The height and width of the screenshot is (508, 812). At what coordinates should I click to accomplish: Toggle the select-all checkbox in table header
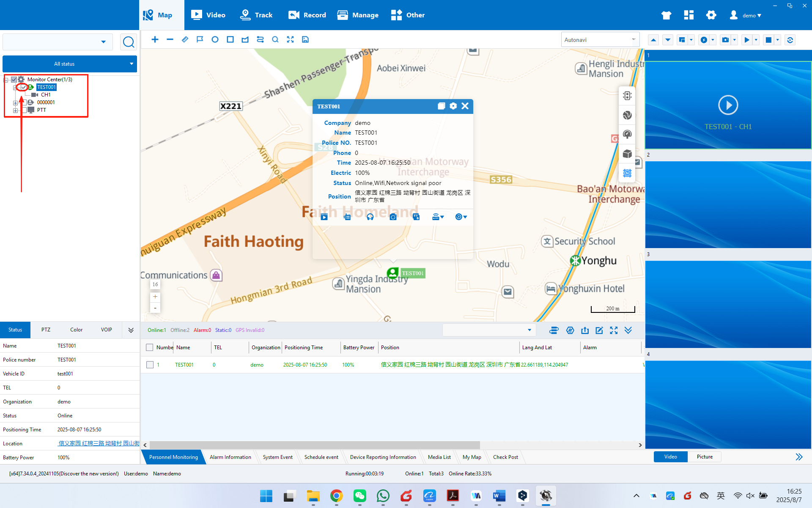[x=149, y=348]
